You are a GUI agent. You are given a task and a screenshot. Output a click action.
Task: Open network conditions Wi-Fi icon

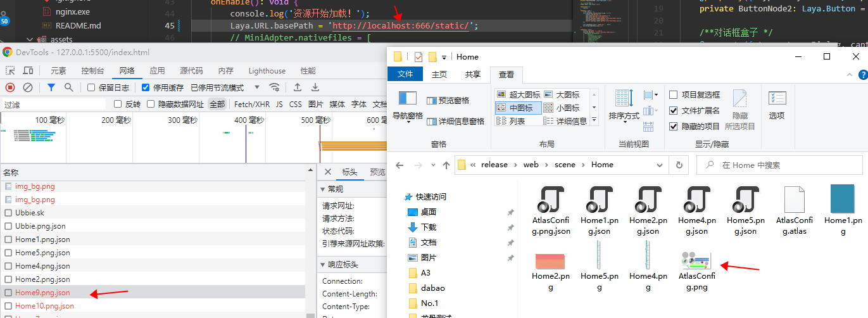(x=274, y=87)
